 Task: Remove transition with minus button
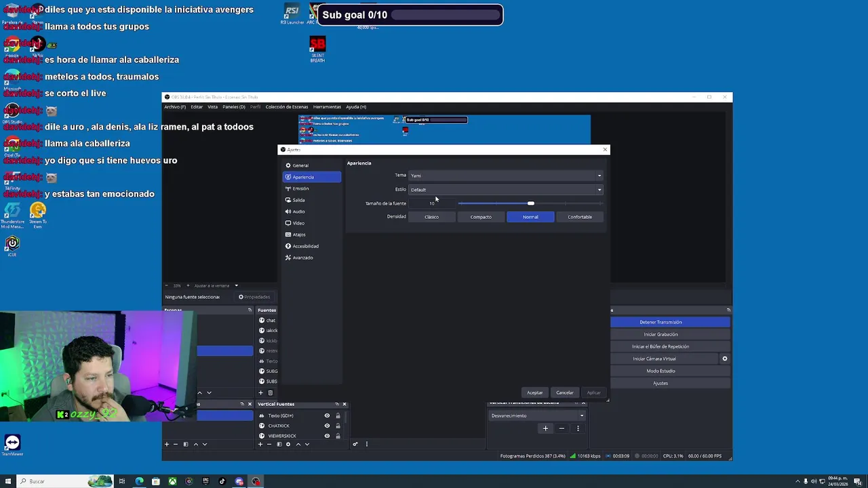561,428
